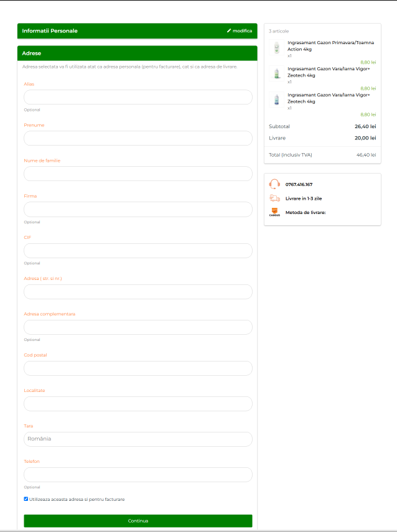Click the Utilizeaza aceasta adresa checkbox label
This screenshot has height=532, width=397.
(77, 500)
